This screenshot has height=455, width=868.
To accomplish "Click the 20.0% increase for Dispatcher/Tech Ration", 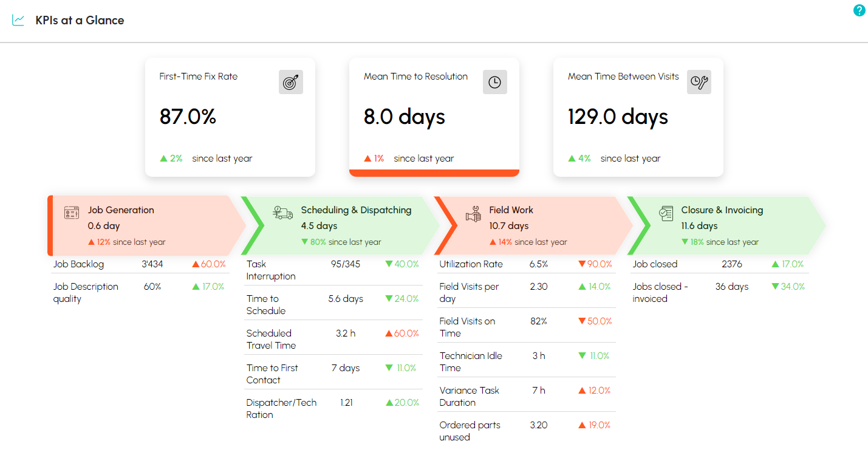I will pyautogui.click(x=402, y=403).
